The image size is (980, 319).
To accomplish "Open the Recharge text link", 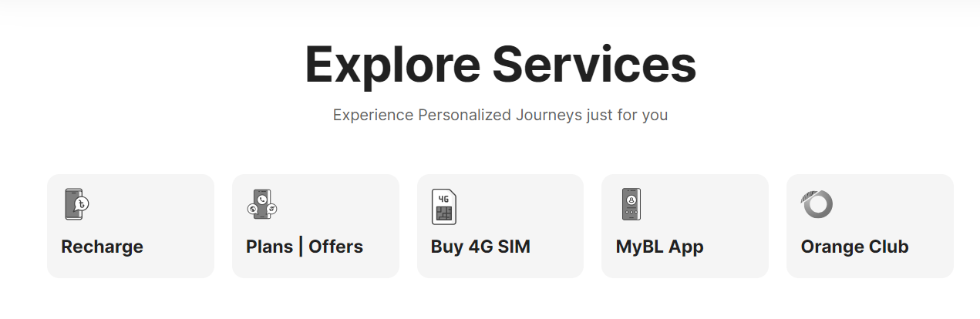I will point(102,247).
